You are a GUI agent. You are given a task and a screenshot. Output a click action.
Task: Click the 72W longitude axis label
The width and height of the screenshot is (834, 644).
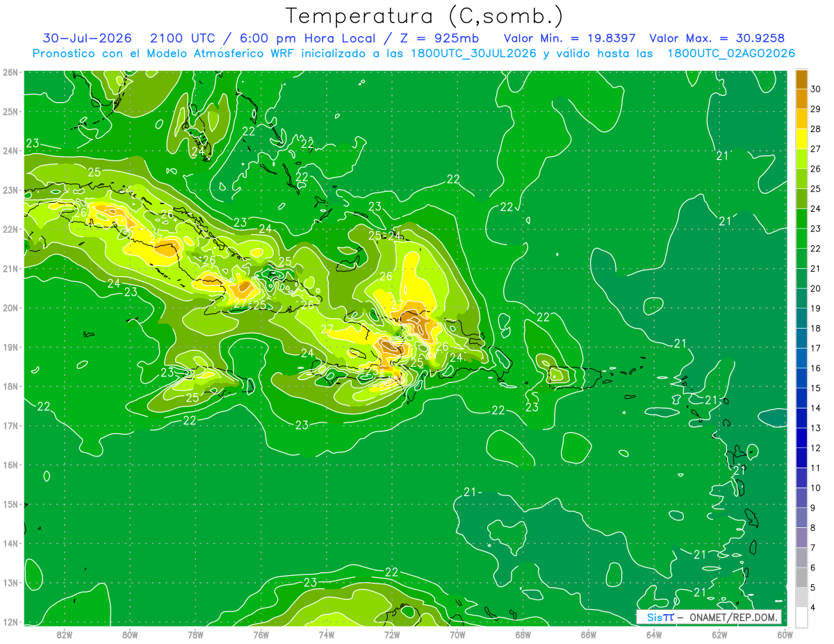point(392,634)
